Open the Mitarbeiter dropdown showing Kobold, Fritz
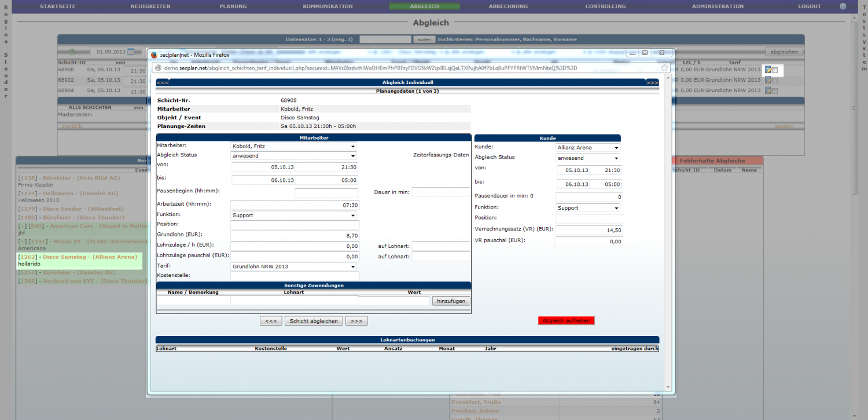 [293, 147]
